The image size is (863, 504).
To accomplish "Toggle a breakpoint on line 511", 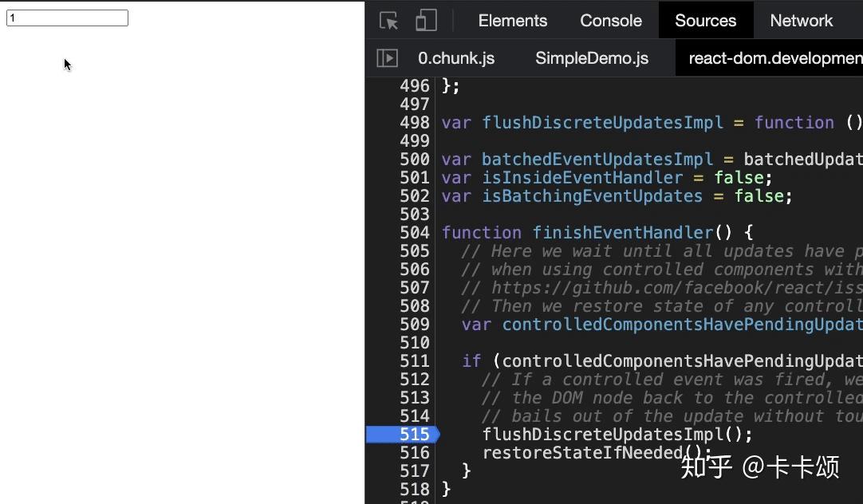I will click(415, 361).
